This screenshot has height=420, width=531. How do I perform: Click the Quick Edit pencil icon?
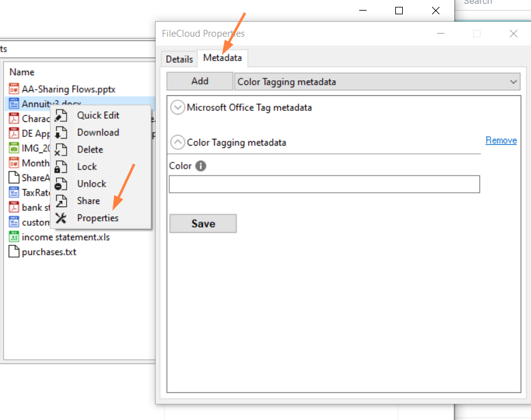click(61, 115)
